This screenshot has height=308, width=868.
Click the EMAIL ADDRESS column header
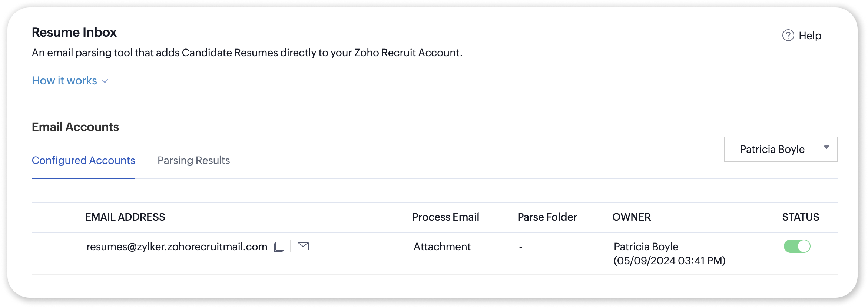pos(125,217)
